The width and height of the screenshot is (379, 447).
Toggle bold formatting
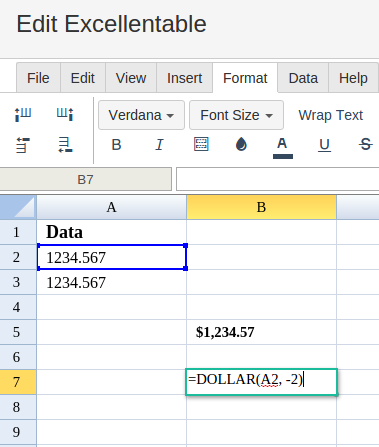(x=116, y=145)
